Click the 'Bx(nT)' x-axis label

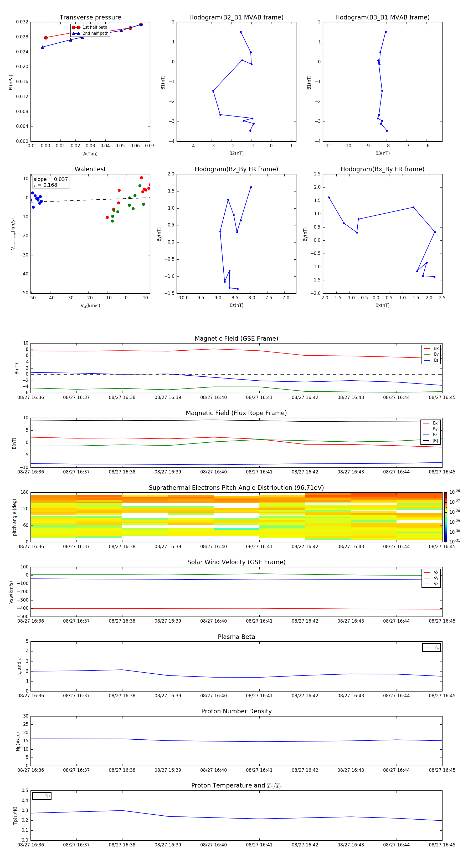pyautogui.click(x=382, y=305)
